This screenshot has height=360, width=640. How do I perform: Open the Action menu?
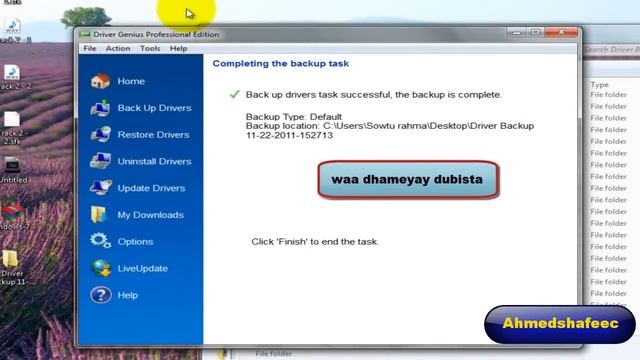(118, 48)
